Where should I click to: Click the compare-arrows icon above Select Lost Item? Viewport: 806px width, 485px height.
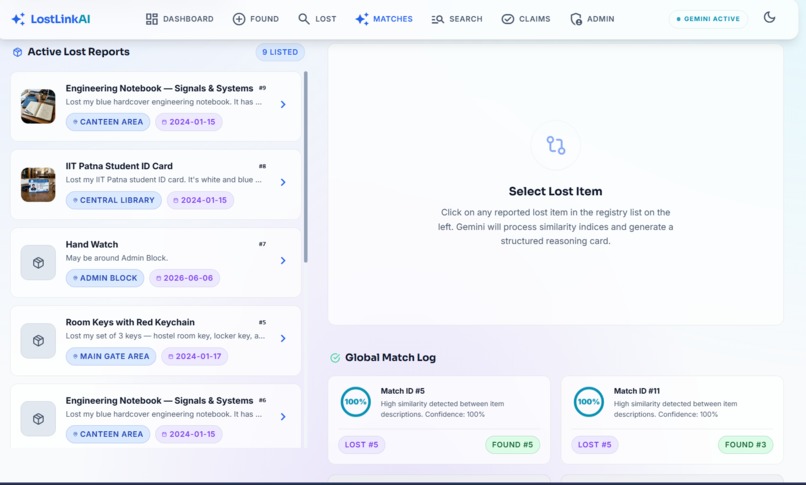click(556, 145)
